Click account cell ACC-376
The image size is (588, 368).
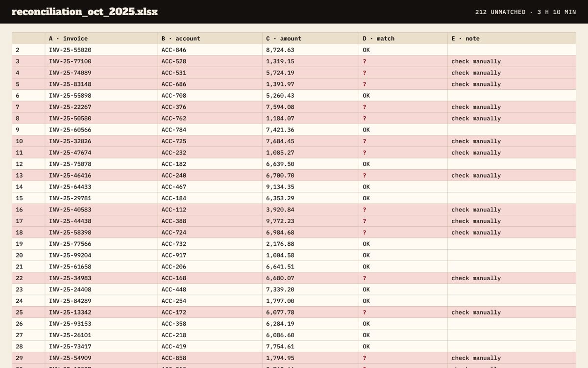pos(210,107)
